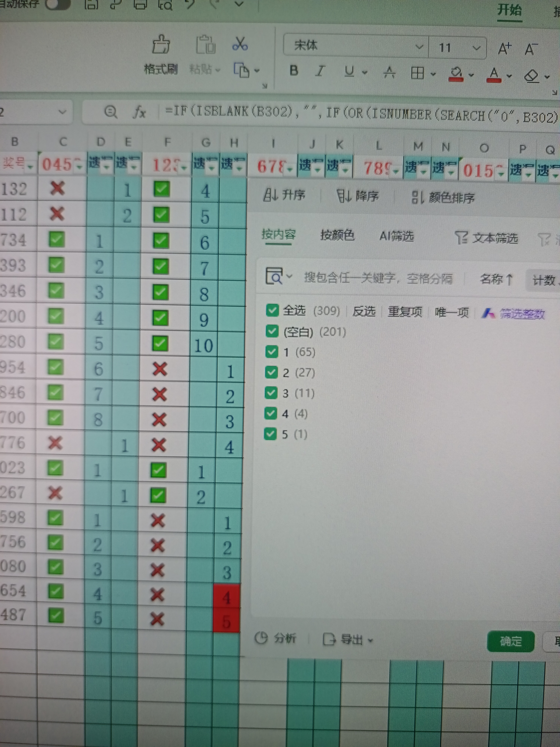
Task: Click 反选 (invert selection) link
Action: 364,311
